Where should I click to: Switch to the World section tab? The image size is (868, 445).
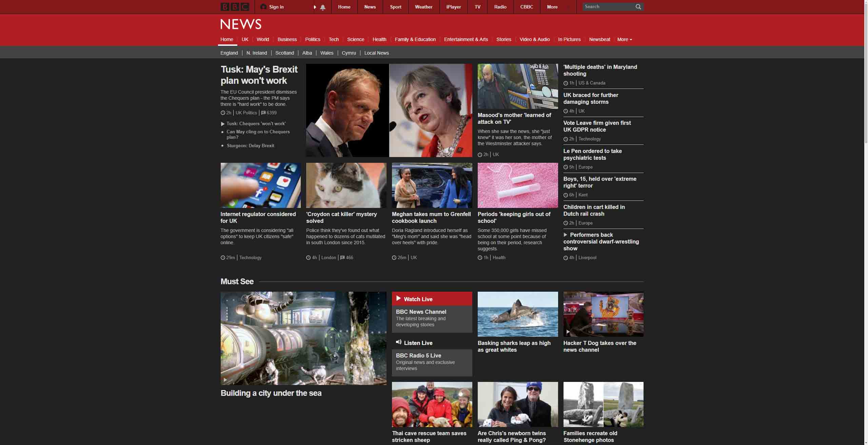pos(263,39)
